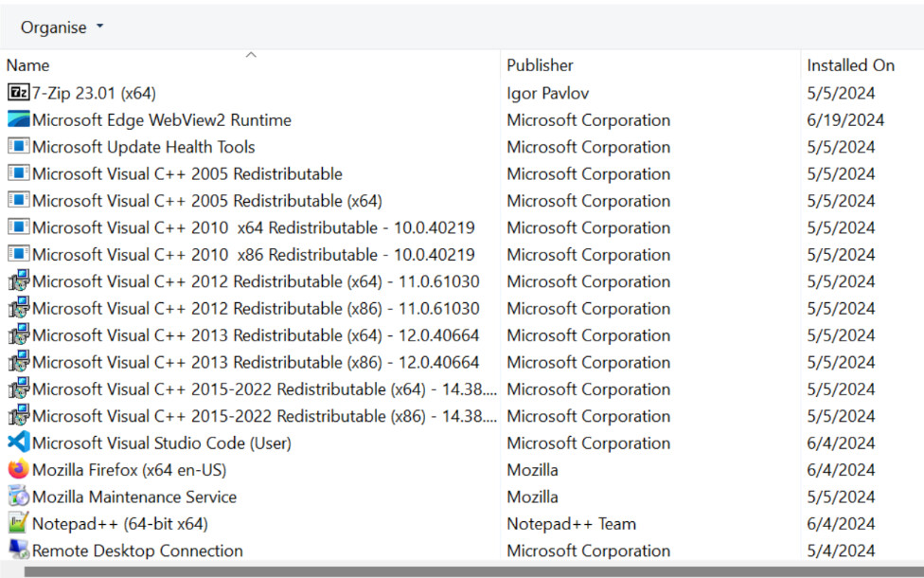Image resolution: width=924 pixels, height=578 pixels.
Task: Select the Visual C++ 2015-2022 x86 installer icon
Action: coord(18,415)
